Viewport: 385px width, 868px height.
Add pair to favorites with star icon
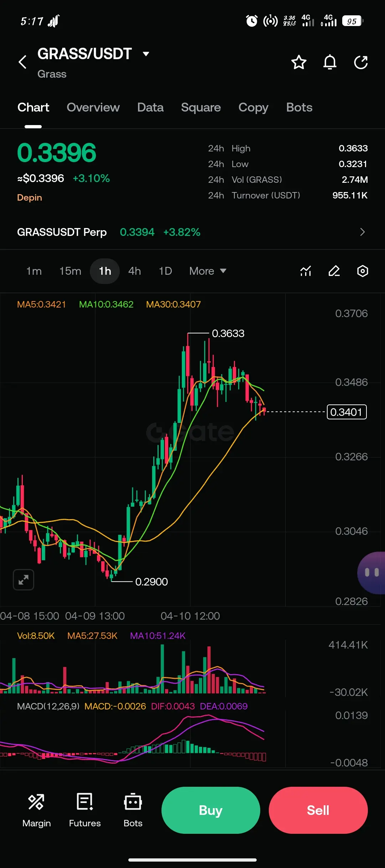click(299, 62)
